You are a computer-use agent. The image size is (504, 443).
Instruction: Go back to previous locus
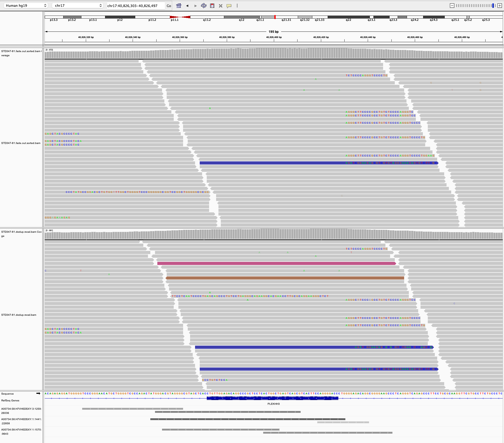187,6
